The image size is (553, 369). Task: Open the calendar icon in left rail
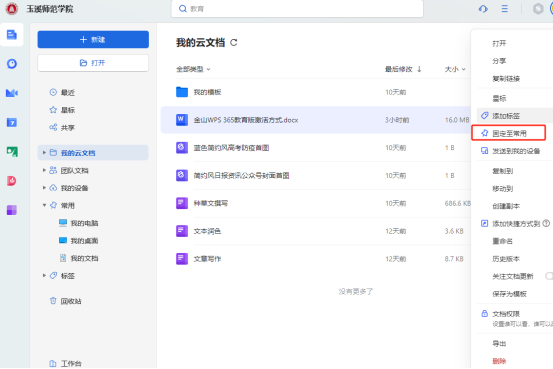pos(12,122)
